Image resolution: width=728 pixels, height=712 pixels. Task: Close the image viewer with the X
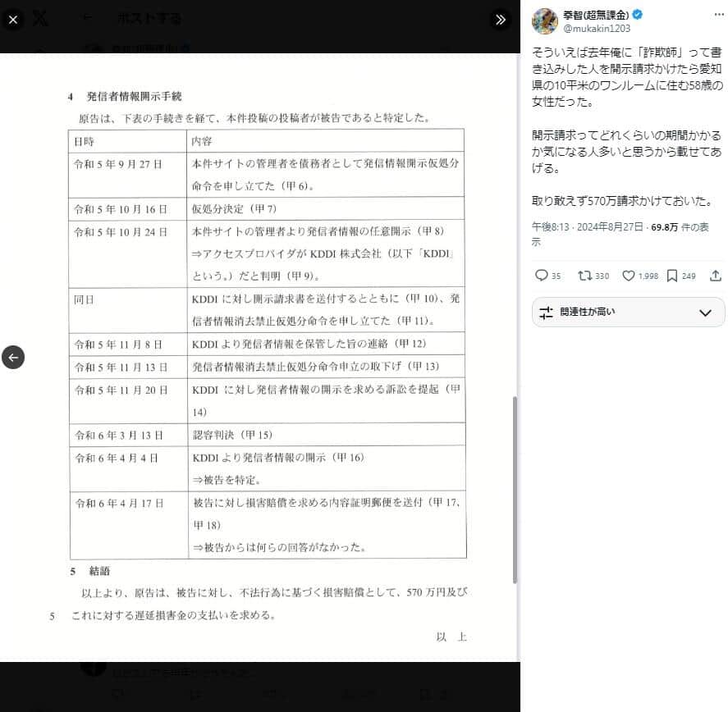coord(13,20)
